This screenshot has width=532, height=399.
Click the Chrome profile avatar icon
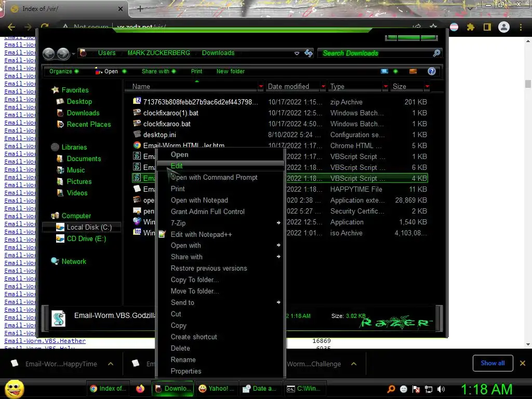click(x=504, y=27)
